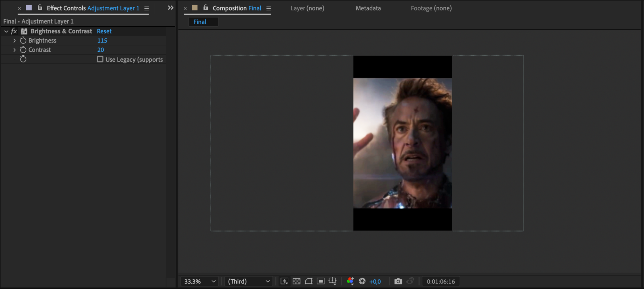Open the Show Channel color icon
The height and width of the screenshot is (289, 644).
point(350,281)
